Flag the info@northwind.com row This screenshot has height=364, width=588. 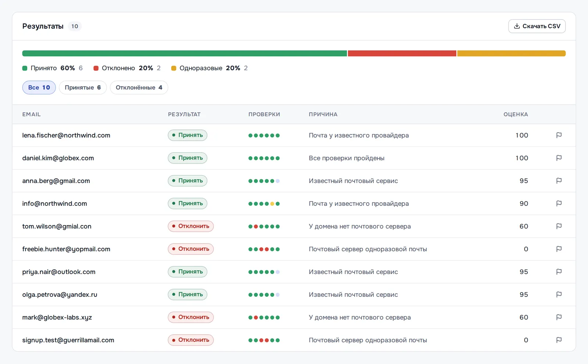tap(559, 203)
